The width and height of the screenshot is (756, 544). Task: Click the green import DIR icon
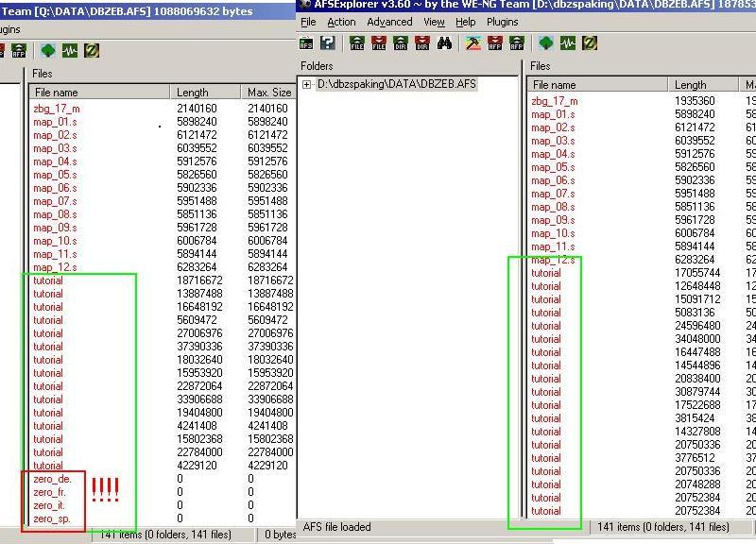pyautogui.click(x=400, y=43)
